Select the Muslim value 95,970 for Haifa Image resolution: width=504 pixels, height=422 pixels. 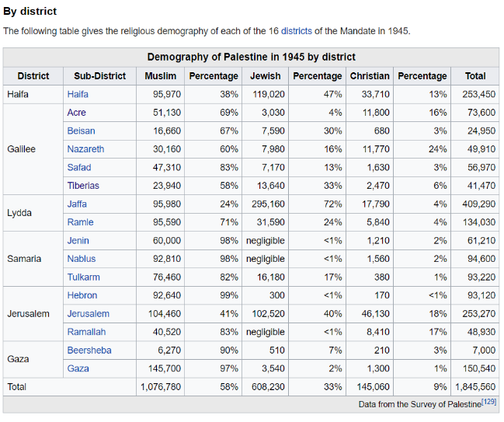pyautogui.click(x=167, y=94)
